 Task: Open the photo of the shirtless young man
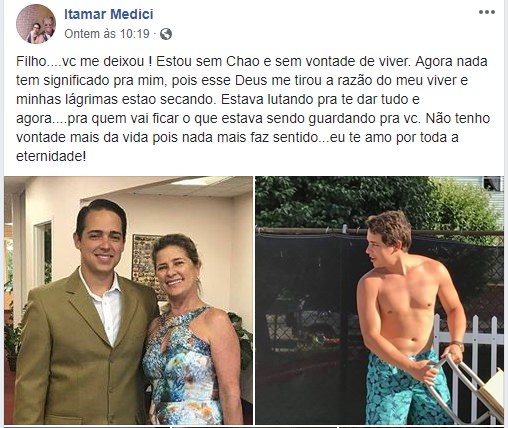(x=379, y=300)
